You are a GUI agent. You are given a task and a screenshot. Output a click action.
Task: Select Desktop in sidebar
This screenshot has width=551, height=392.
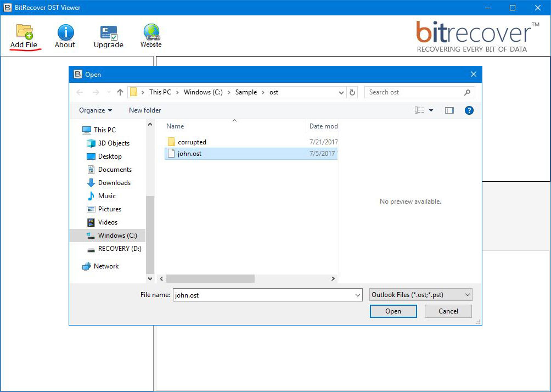(x=104, y=156)
